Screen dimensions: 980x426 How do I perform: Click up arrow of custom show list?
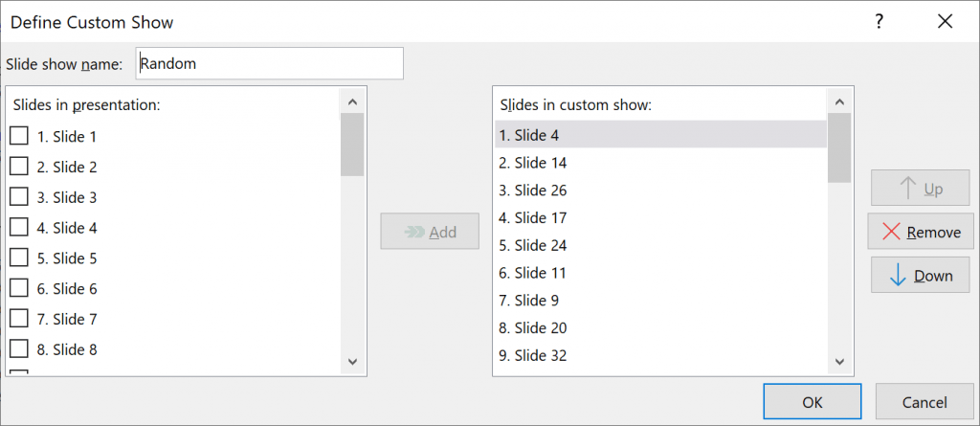pos(839,102)
